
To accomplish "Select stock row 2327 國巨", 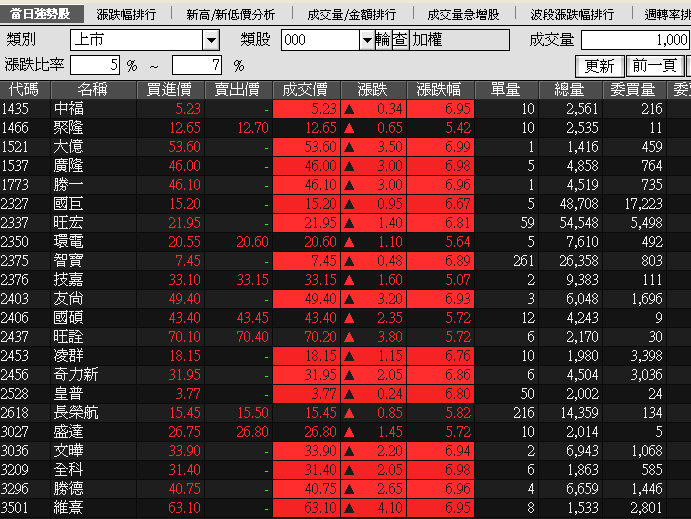I will 346,204.
